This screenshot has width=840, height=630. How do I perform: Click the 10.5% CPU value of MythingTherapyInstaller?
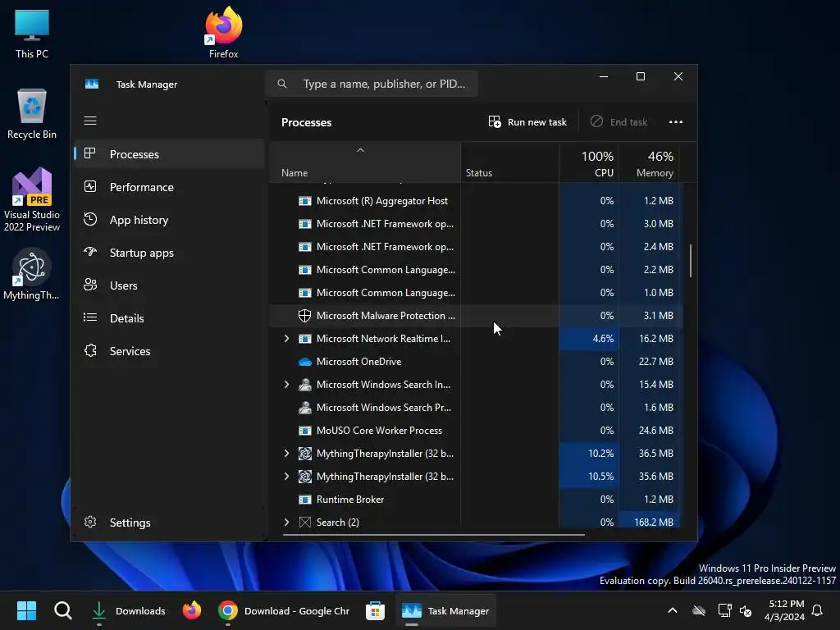[x=600, y=477]
